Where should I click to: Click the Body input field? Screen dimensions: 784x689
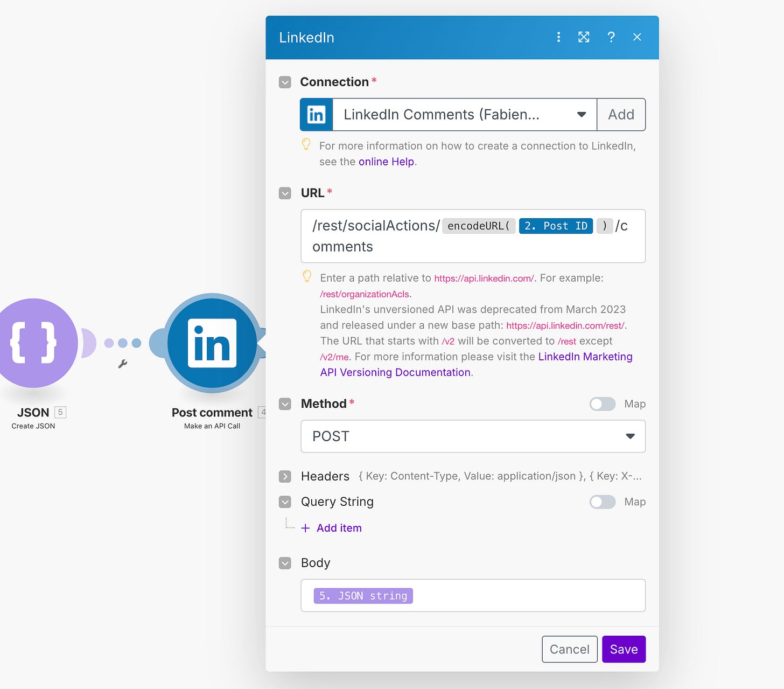click(473, 595)
